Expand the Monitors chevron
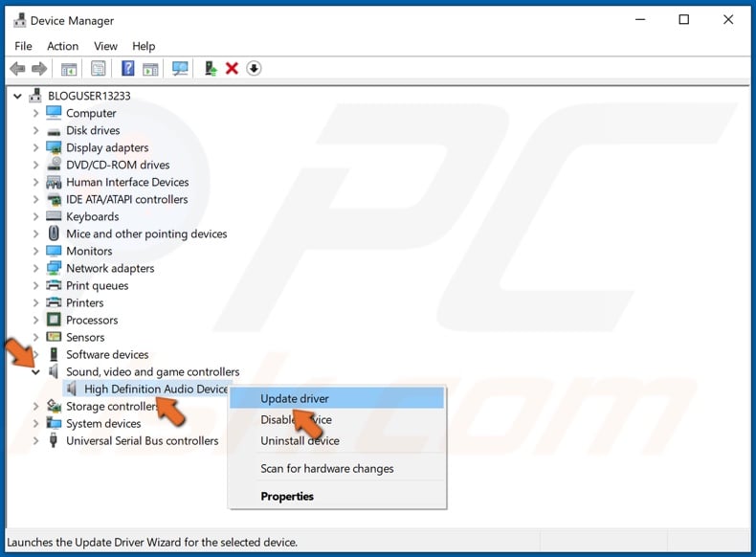 tap(35, 251)
